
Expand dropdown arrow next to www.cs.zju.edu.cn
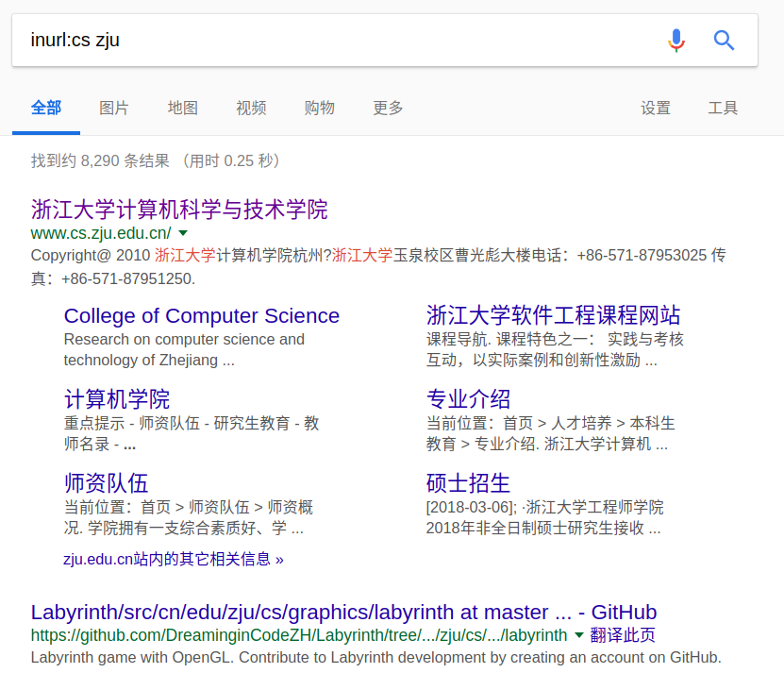[183, 233]
